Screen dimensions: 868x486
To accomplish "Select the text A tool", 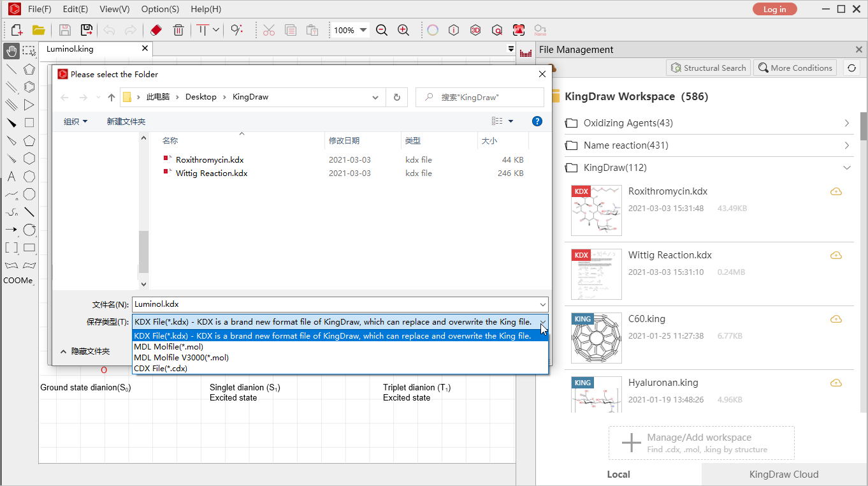I will click(x=11, y=177).
